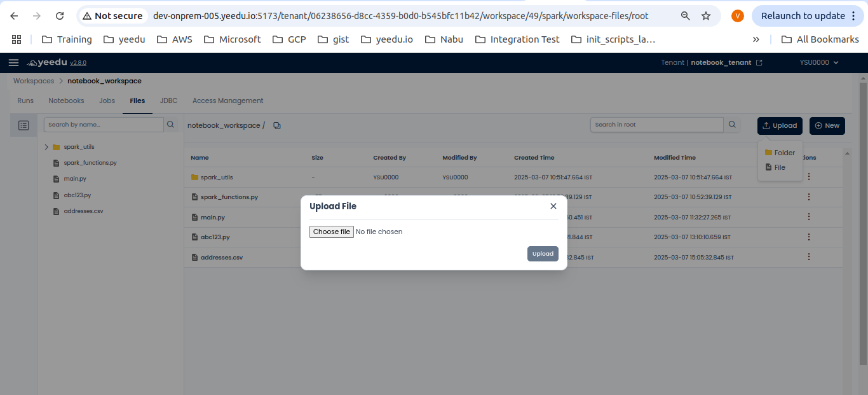Screen dimensions: 868x395
Task: Click the Search in root field
Action: (x=657, y=125)
